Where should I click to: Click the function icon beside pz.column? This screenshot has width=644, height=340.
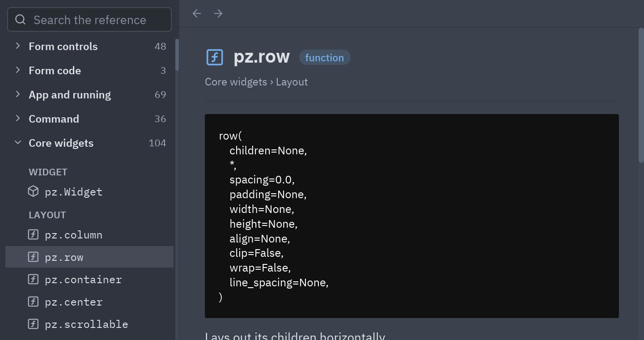click(33, 234)
